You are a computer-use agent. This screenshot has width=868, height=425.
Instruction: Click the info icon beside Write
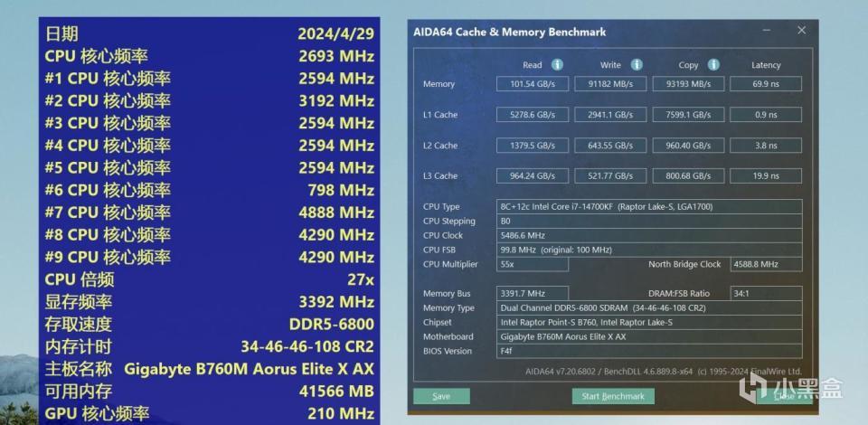tap(637, 65)
